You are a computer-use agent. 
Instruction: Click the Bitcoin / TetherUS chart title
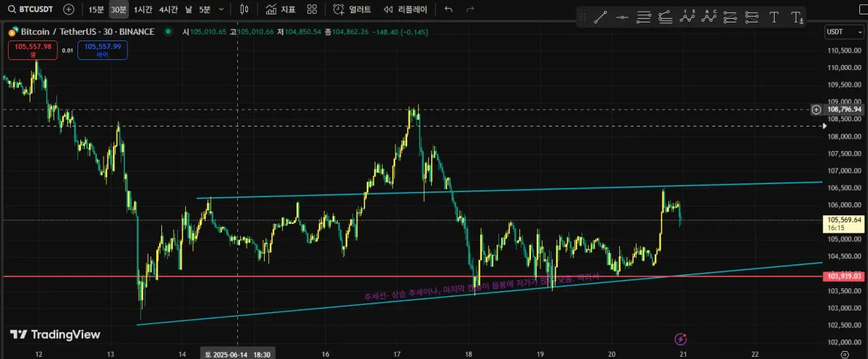tap(87, 32)
